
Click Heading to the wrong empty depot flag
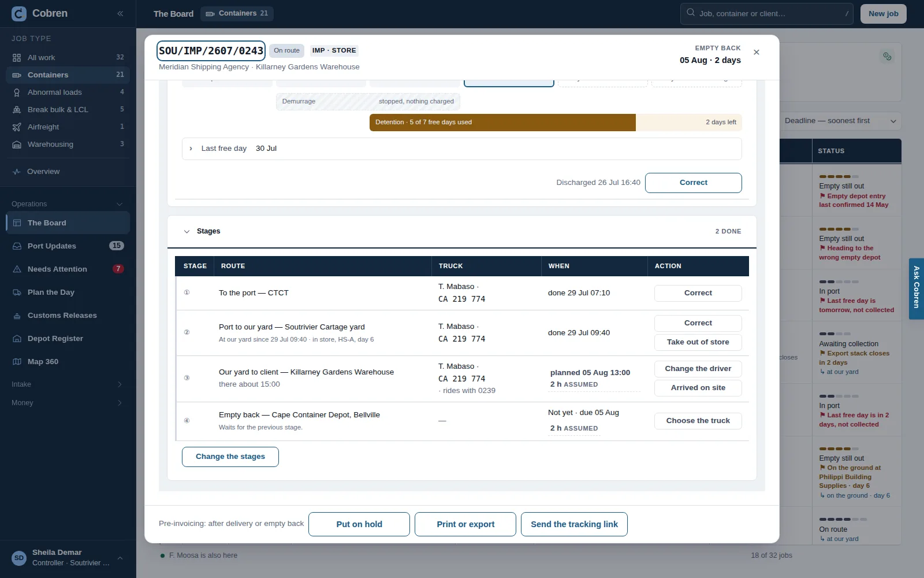(x=849, y=253)
